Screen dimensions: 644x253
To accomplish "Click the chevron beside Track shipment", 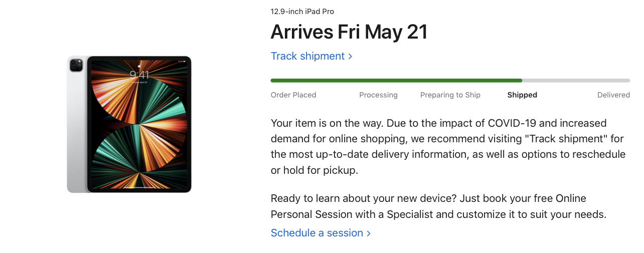I will pos(350,56).
